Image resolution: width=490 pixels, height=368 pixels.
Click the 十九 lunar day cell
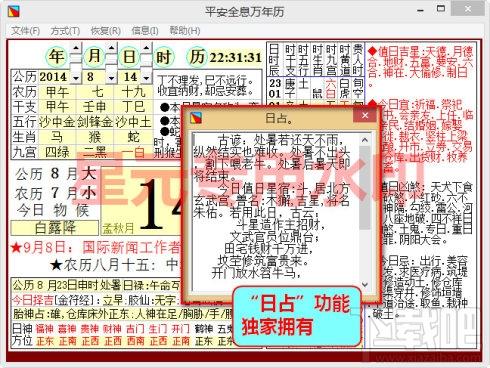[133, 92]
